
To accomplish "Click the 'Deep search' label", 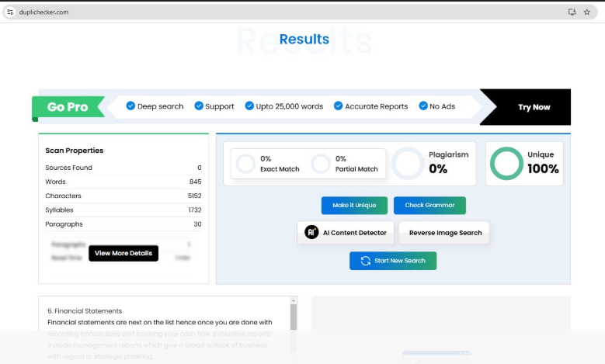I will click(x=161, y=106).
